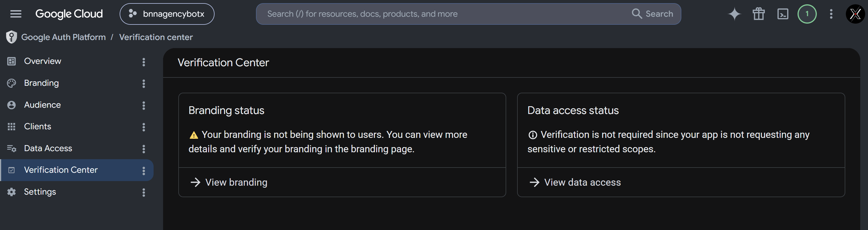868x230 pixels.
Task: Click the 'Your branding is not being shown' message
Action: point(328,142)
